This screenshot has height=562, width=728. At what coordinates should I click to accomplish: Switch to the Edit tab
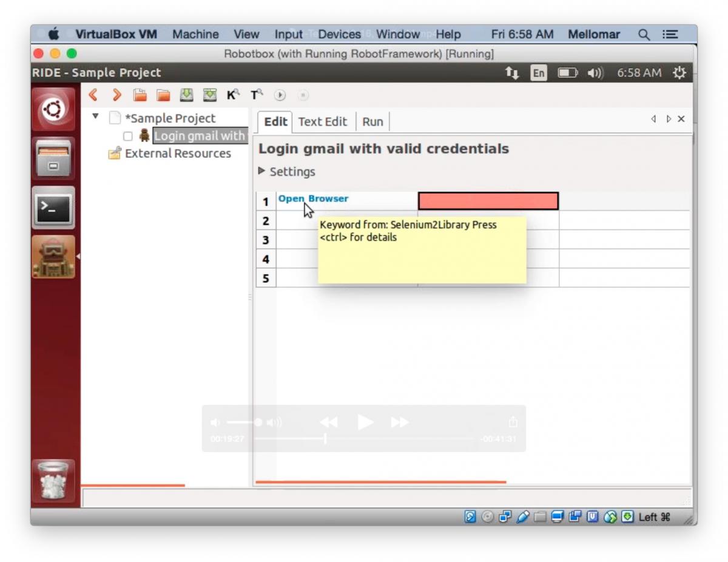click(275, 121)
